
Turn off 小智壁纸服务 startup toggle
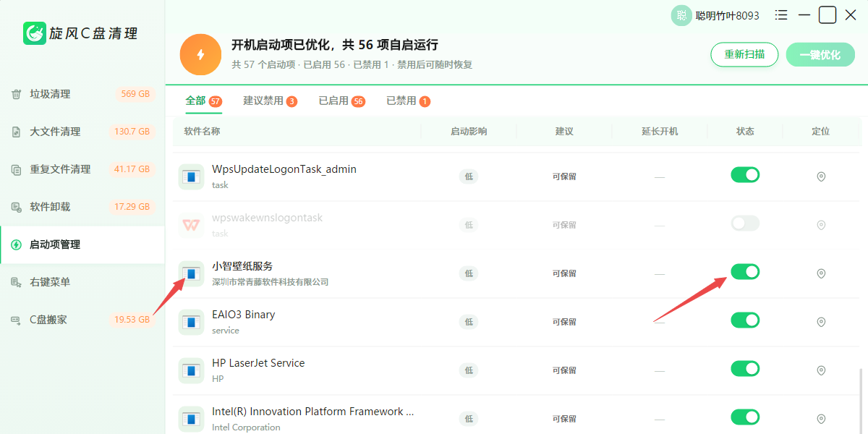tap(745, 271)
